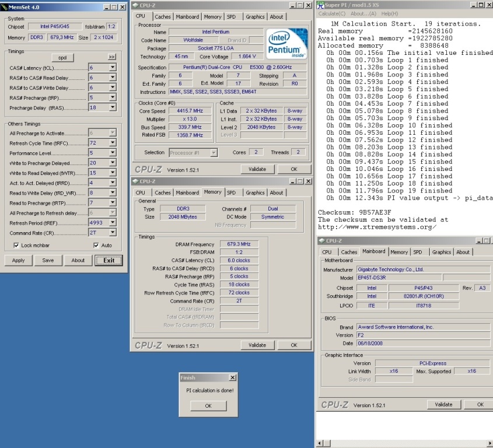This screenshot has width=493, height=448.
Task: Select Graphics tab in Mainboard CPU-Z window
Action: tap(442, 252)
